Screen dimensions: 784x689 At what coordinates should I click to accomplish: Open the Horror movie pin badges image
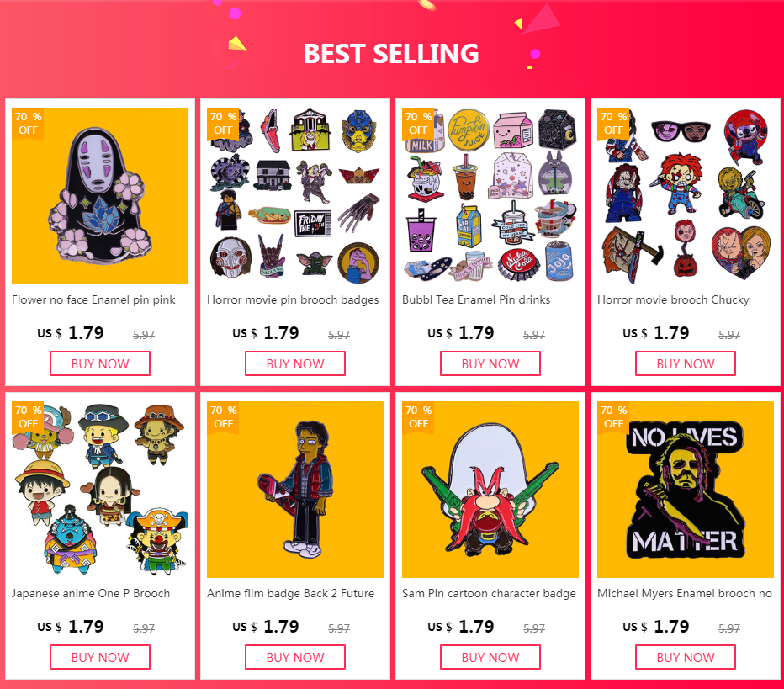(x=295, y=195)
